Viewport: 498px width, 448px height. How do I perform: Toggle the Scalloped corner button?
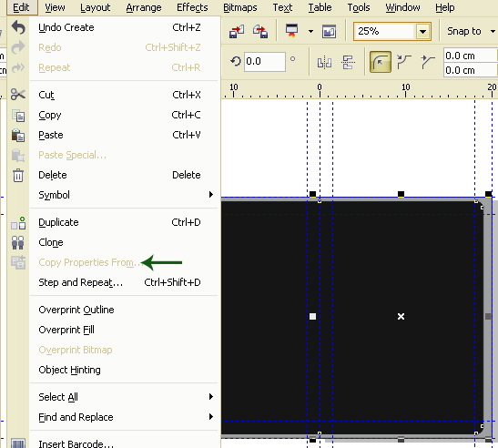point(404,62)
